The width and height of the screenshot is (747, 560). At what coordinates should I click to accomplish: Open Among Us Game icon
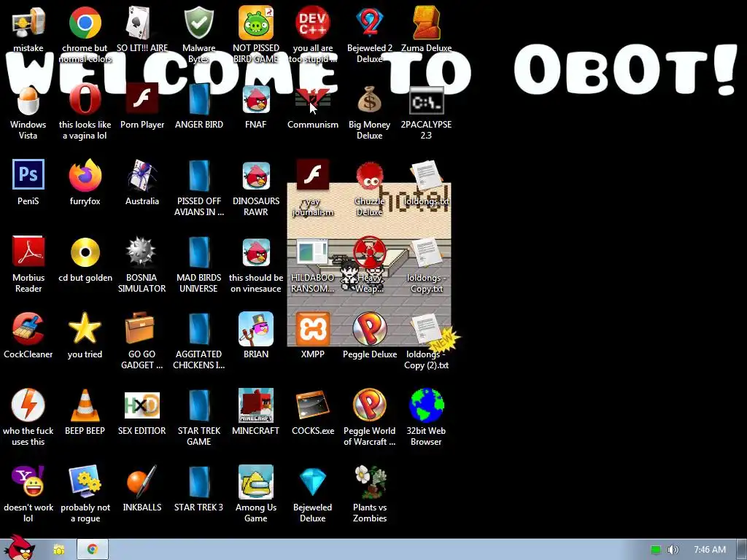pos(256,481)
